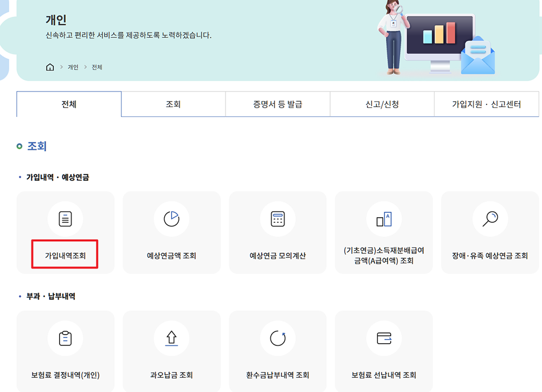
Task: Open the 가입내역조회 service icon
Action: point(65,219)
